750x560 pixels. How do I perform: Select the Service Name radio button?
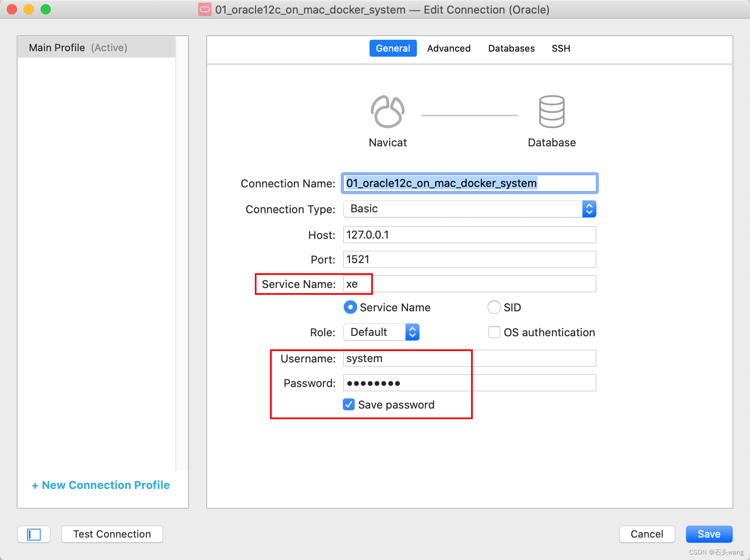pos(350,307)
